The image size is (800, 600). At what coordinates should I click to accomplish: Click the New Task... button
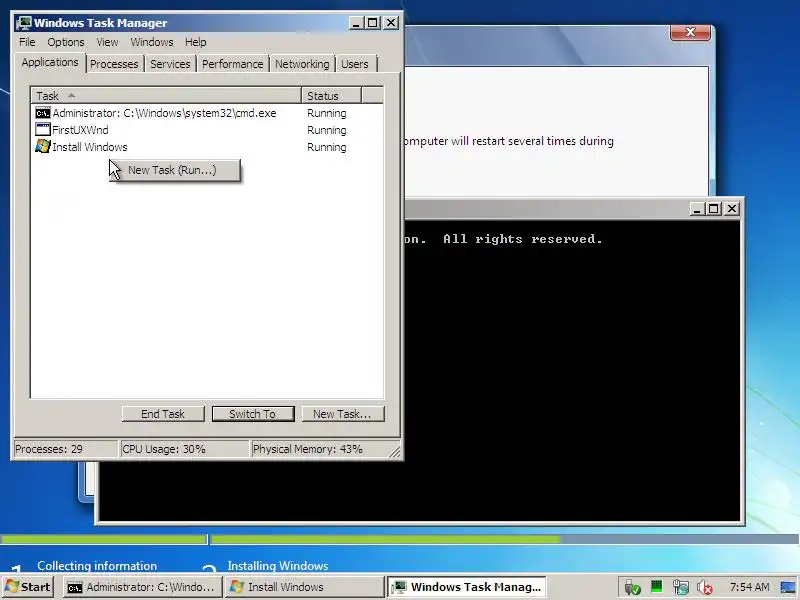(343, 414)
